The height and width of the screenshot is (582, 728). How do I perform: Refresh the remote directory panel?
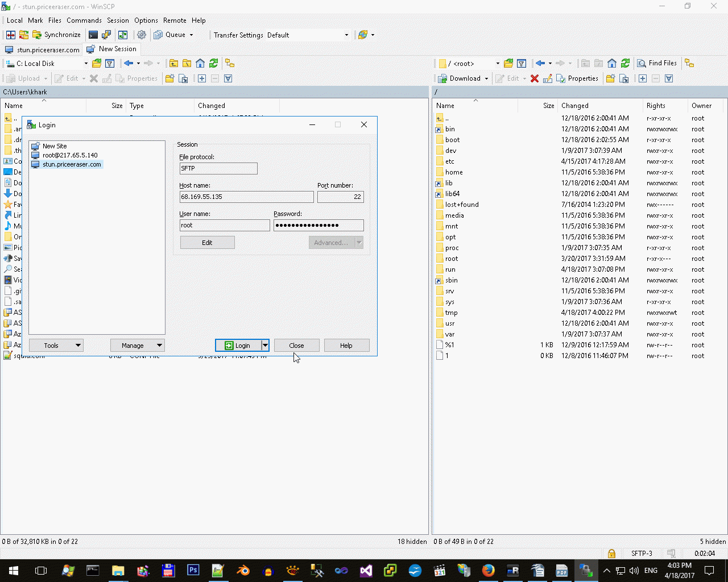coord(625,63)
